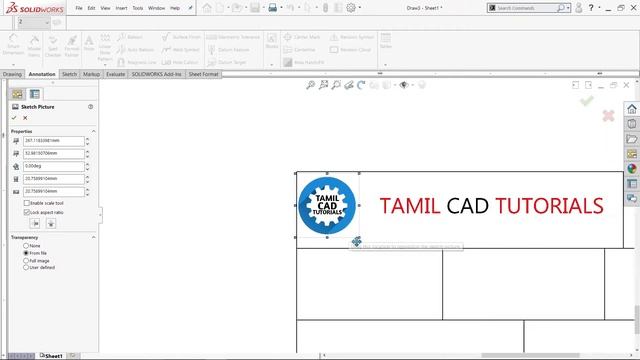Open search commands dropdown arrow
This screenshot has height=360, width=640.
(568, 8)
